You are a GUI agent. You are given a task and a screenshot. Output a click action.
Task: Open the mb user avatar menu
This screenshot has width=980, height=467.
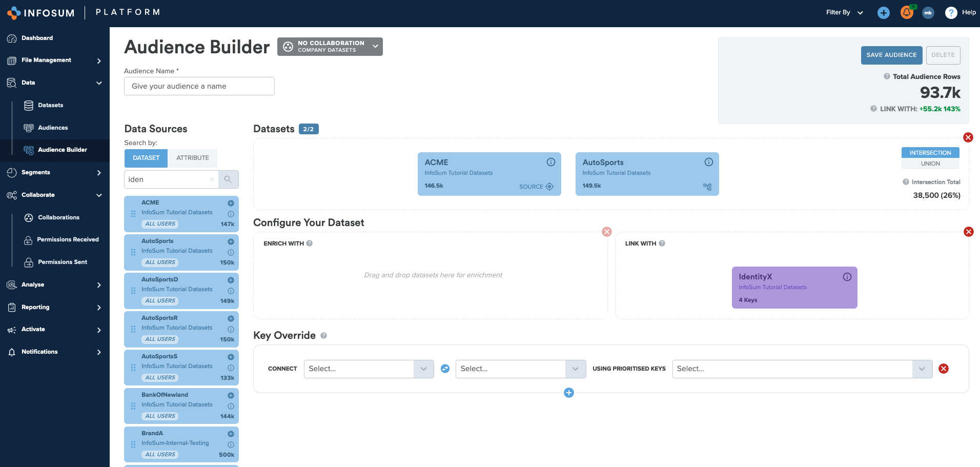point(928,13)
